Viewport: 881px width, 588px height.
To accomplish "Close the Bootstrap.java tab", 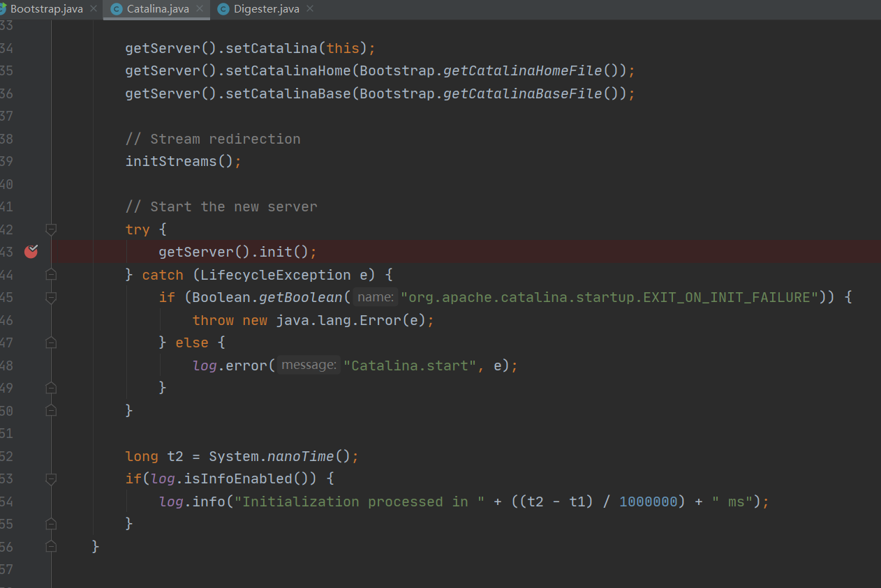I will pyautogui.click(x=95, y=9).
